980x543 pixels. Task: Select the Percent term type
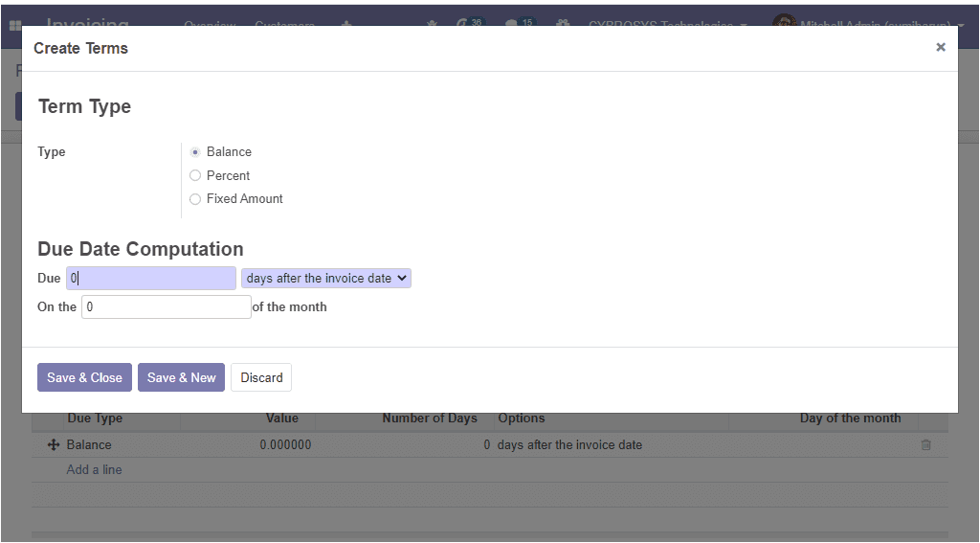(195, 176)
